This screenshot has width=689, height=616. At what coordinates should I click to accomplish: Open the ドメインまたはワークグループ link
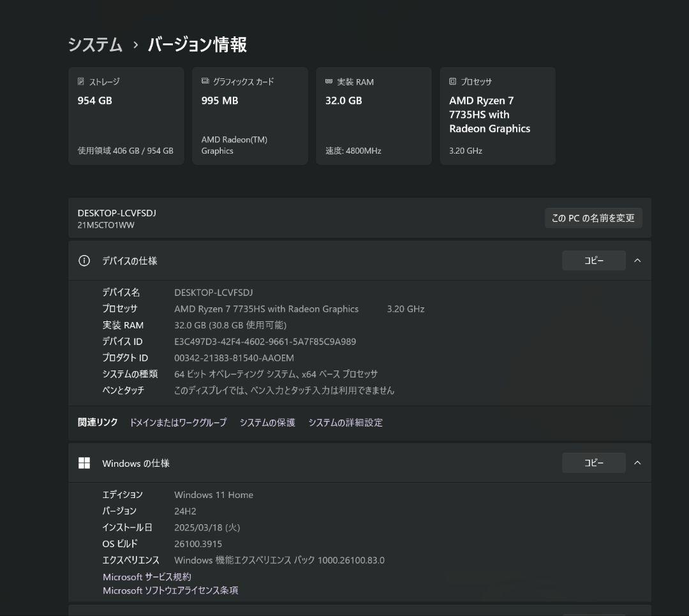click(x=179, y=422)
